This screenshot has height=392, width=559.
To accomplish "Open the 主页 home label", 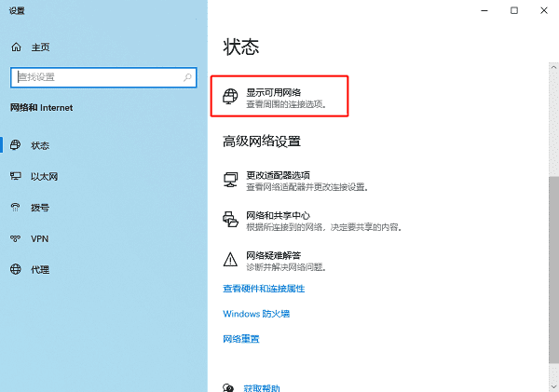I will [x=40, y=47].
